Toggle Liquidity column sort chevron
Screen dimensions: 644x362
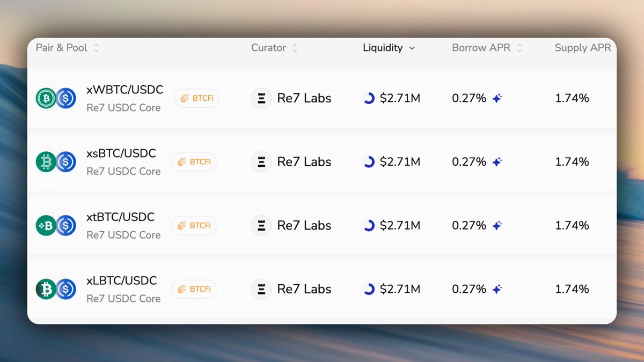pos(412,48)
